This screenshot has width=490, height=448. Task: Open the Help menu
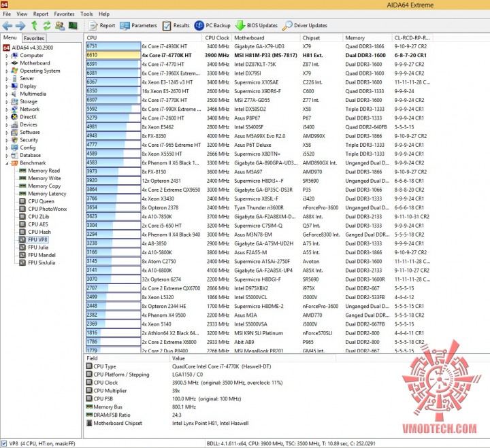pos(104,14)
